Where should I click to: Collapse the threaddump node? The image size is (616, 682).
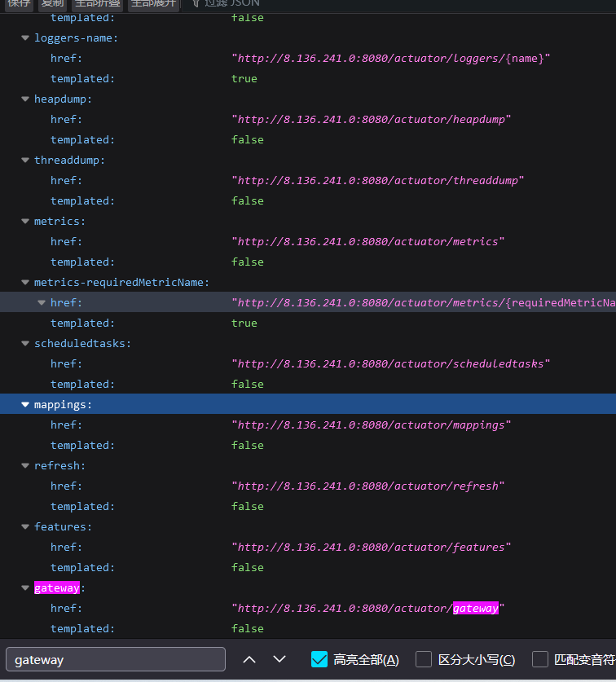[25, 160]
